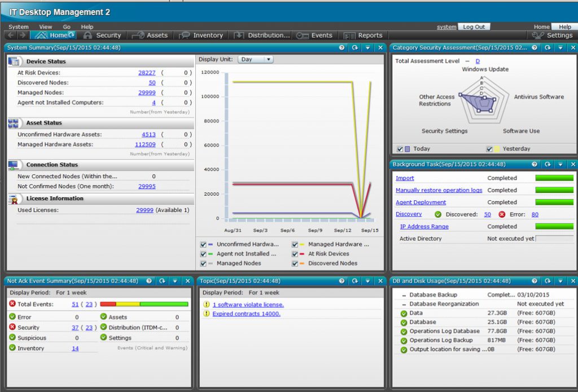Switch to the Events tab

tap(314, 36)
